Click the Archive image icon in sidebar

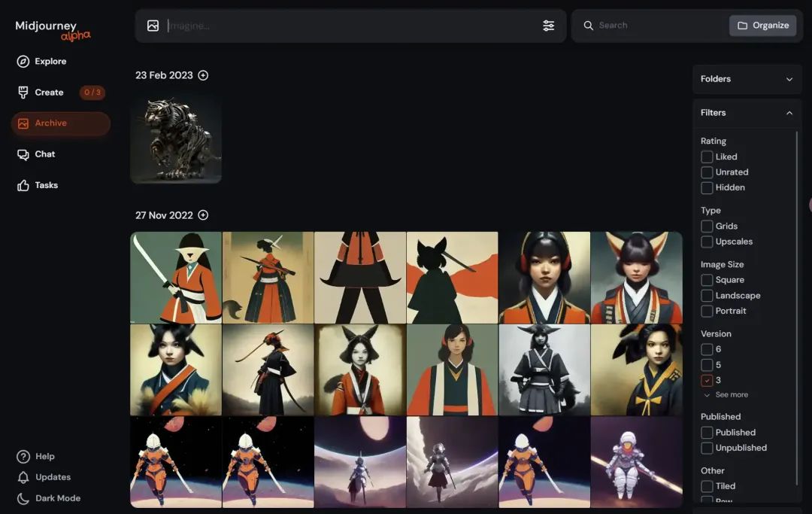tap(23, 123)
